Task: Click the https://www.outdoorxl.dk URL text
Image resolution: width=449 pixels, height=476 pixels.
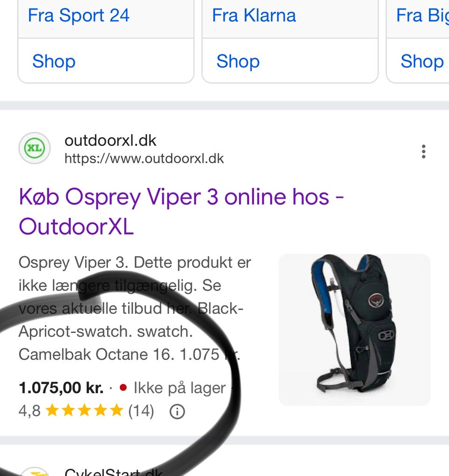Action: (144, 159)
